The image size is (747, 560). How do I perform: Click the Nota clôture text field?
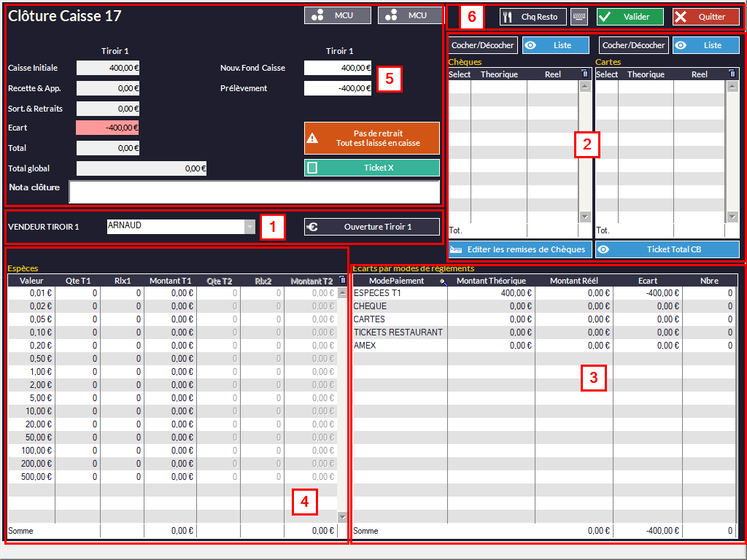tap(254, 192)
